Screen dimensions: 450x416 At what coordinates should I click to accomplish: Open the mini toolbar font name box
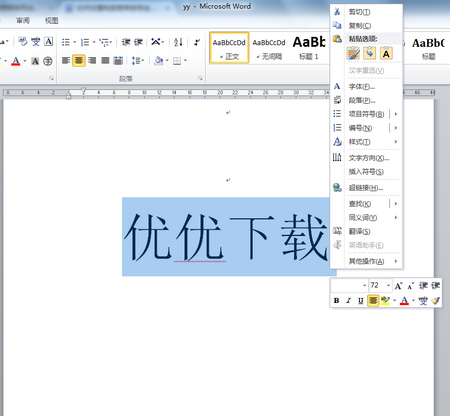pos(349,286)
